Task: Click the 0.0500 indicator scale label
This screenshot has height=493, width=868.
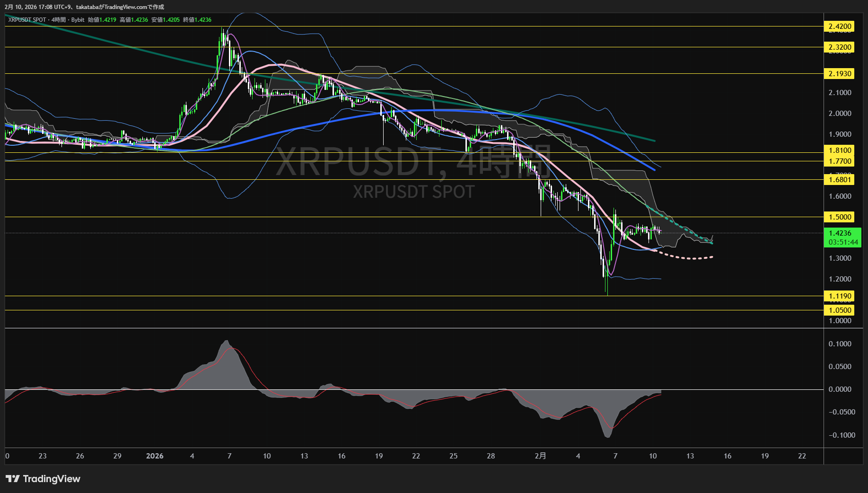Action: (840, 367)
